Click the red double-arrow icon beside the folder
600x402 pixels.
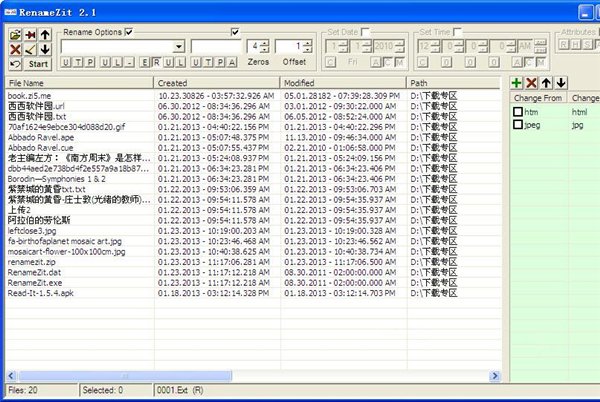click(x=30, y=35)
